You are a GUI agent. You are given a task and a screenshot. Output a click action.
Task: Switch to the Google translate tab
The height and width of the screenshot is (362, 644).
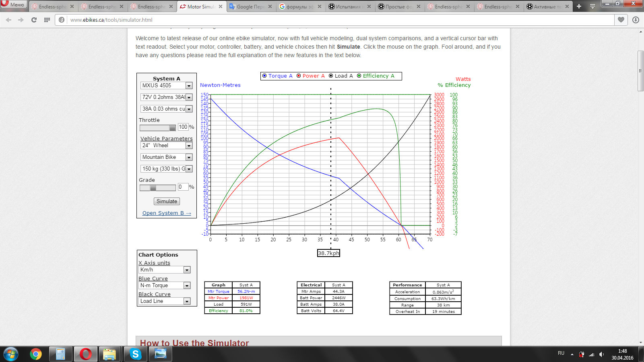[x=250, y=6]
